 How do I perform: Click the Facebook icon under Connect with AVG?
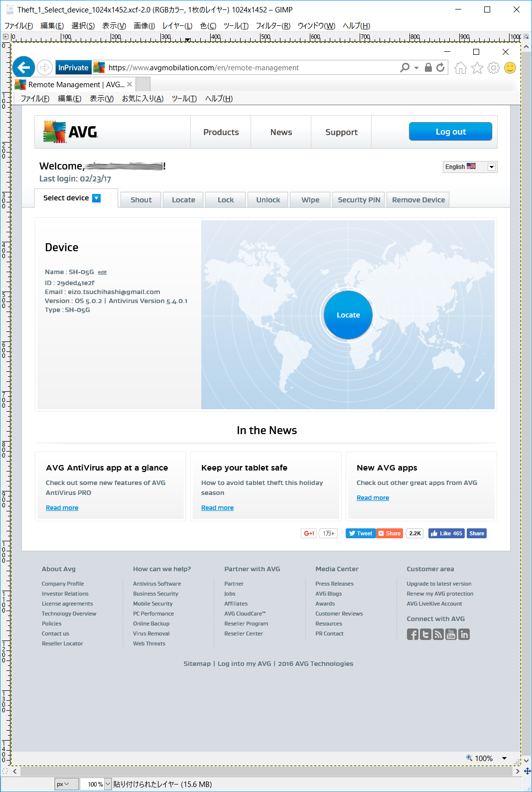(412, 634)
